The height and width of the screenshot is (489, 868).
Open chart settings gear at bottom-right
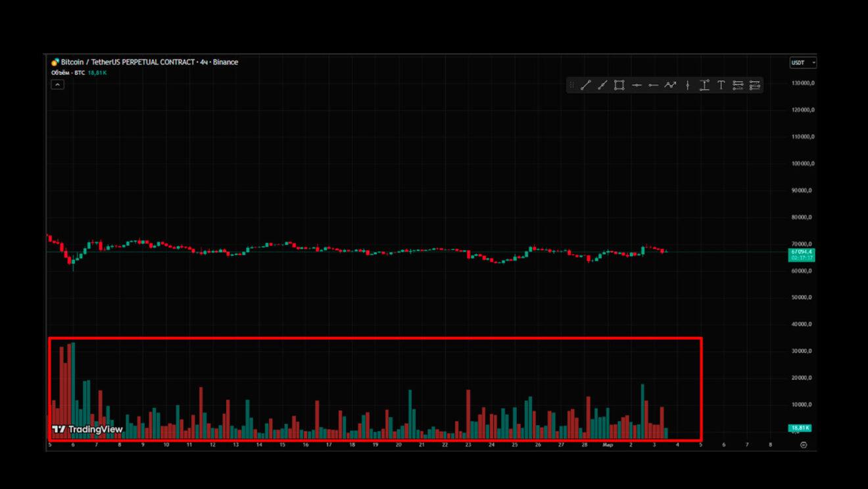pos(804,445)
